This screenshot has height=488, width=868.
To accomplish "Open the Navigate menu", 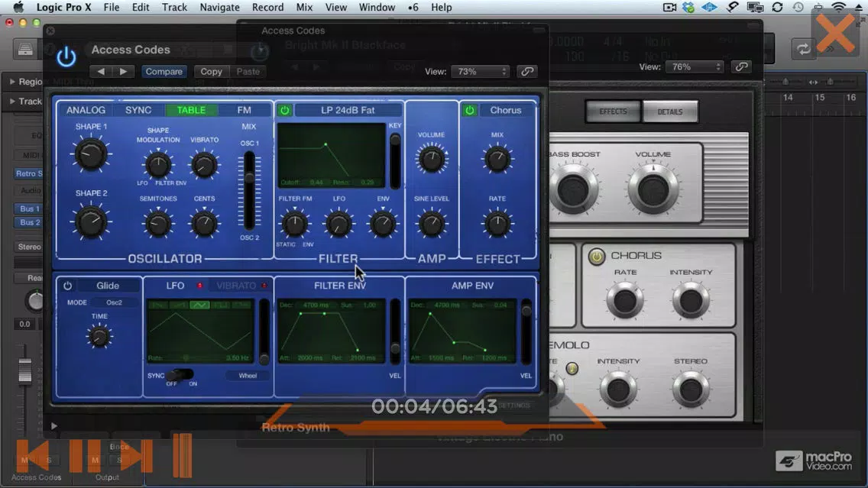I will pyautogui.click(x=220, y=7).
